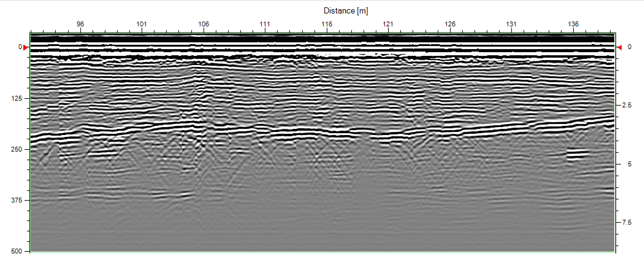Click distance axis label 101

[x=142, y=24]
